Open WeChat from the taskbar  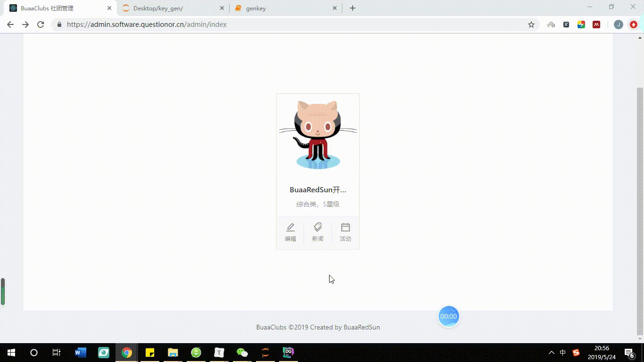point(242,353)
